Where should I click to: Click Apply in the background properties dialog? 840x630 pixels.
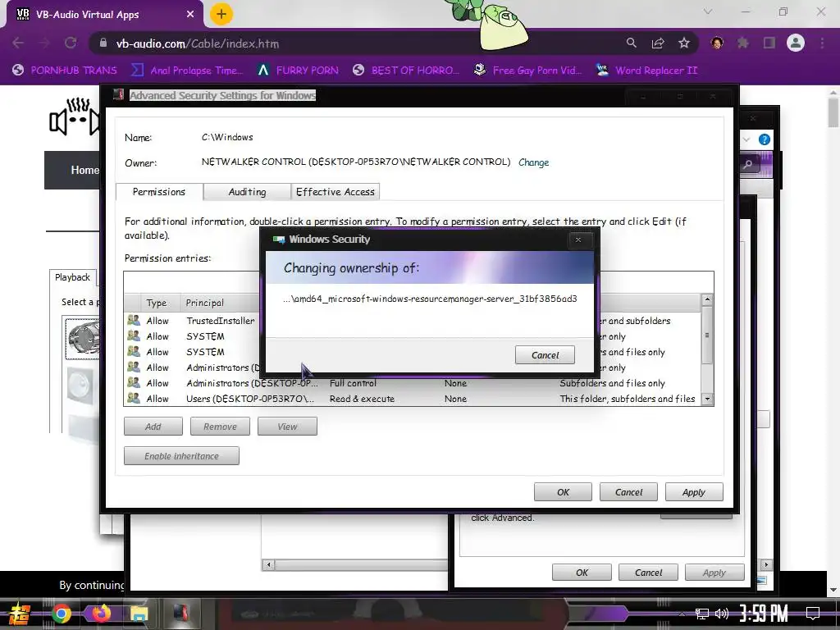coord(714,572)
